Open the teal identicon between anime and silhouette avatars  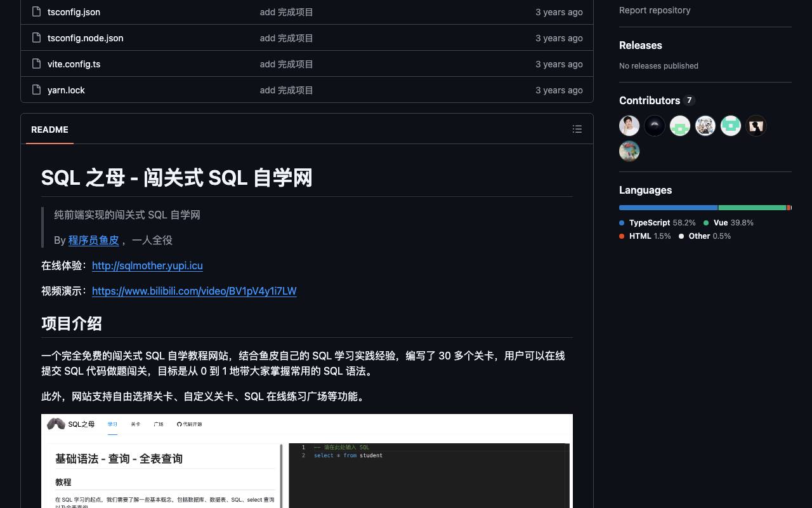731,126
